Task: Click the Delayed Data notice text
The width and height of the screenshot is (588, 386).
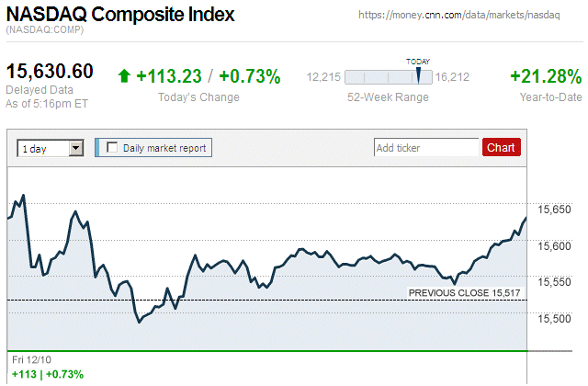Action: [40, 90]
